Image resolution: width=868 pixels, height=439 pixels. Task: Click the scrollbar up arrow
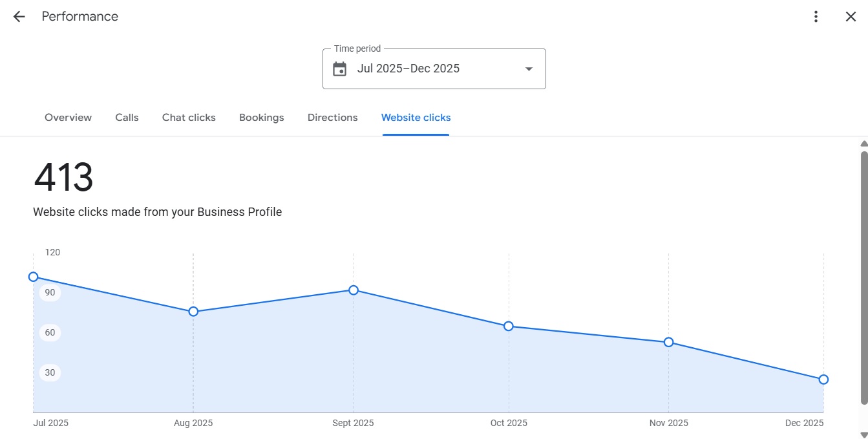(863, 144)
